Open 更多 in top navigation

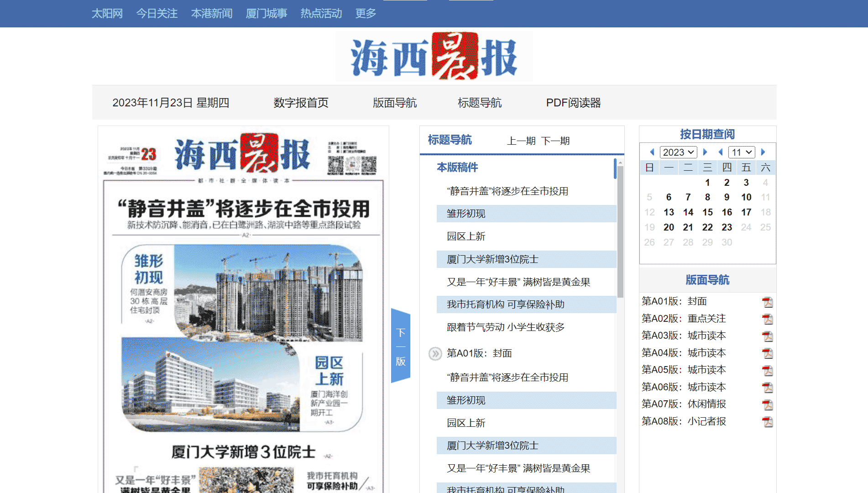[x=366, y=13]
